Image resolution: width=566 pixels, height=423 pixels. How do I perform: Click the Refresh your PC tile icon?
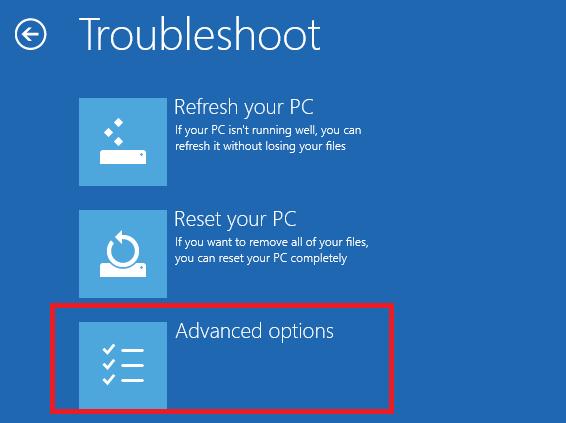click(123, 142)
